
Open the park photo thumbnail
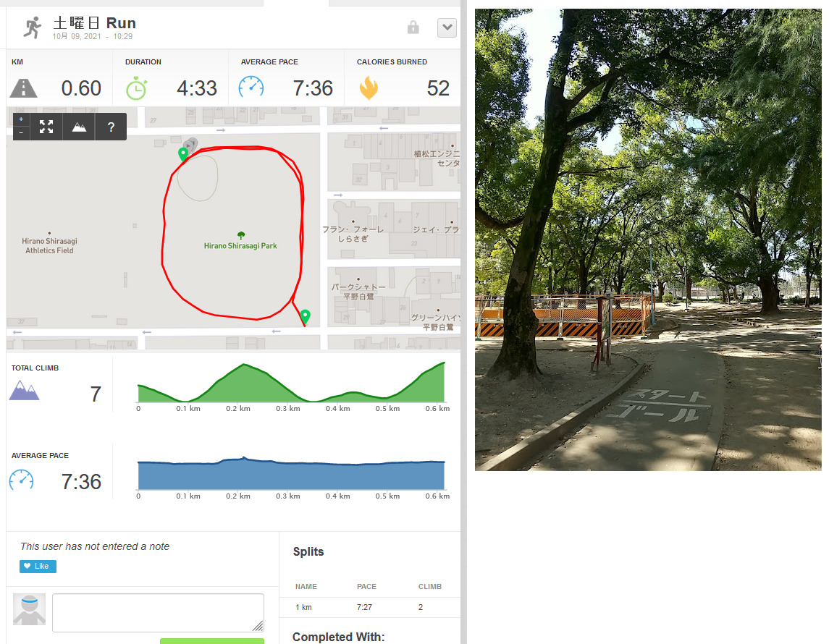pyautogui.click(x=648, y=240)
